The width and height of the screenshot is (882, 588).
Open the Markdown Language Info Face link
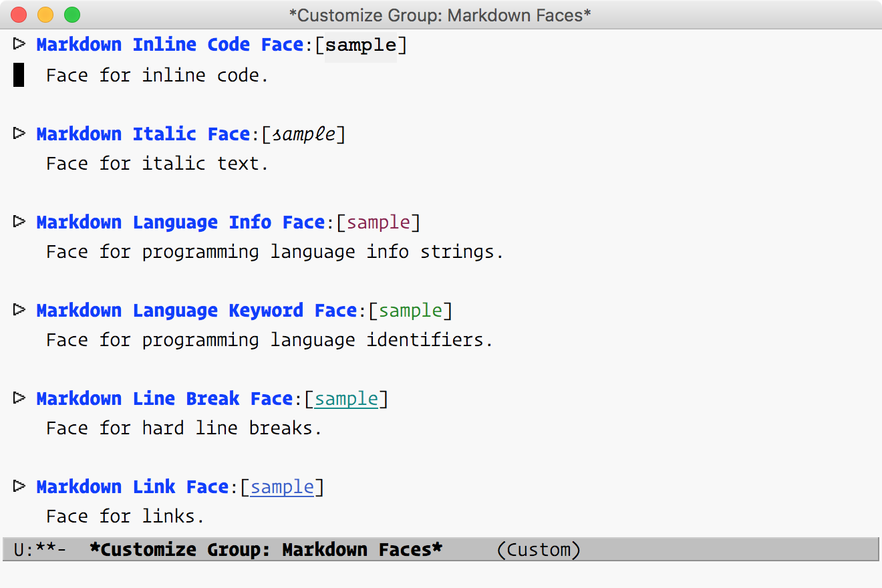(x=180, y=222)
